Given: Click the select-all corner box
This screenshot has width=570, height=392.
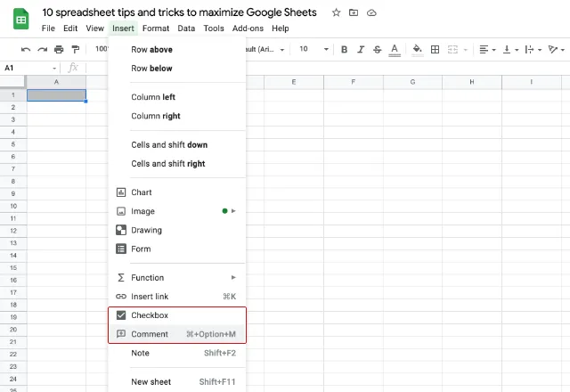Looking at the screenshot, I should point(13,82).
